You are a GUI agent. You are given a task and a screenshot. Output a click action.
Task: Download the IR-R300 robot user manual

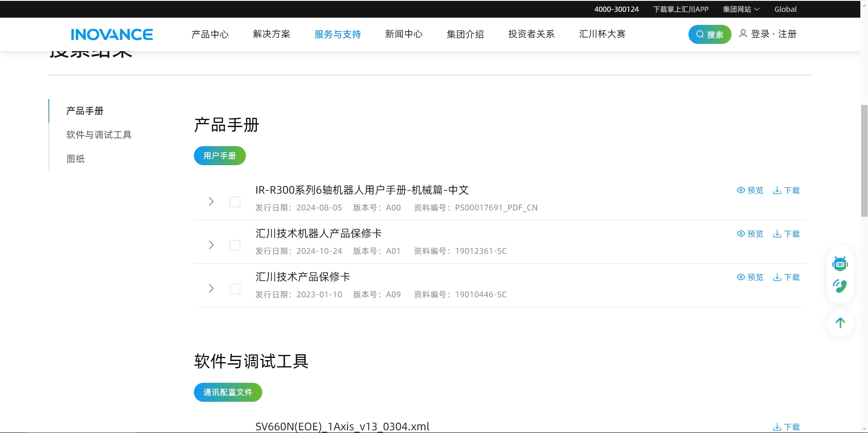coord(786,190)
